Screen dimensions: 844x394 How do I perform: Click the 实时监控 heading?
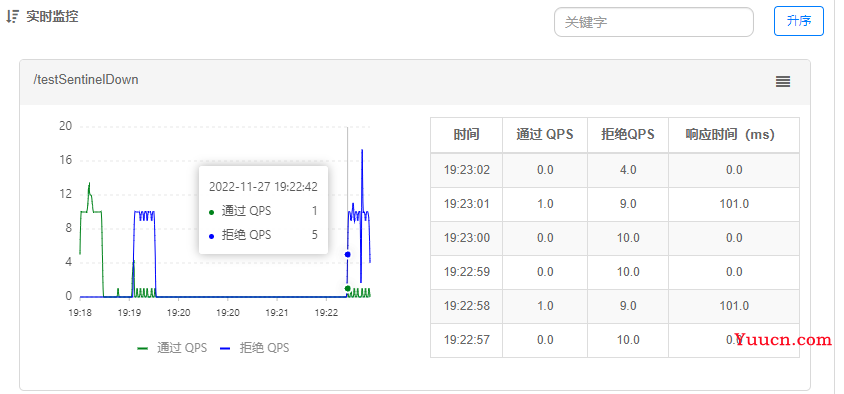click(52, 16)
